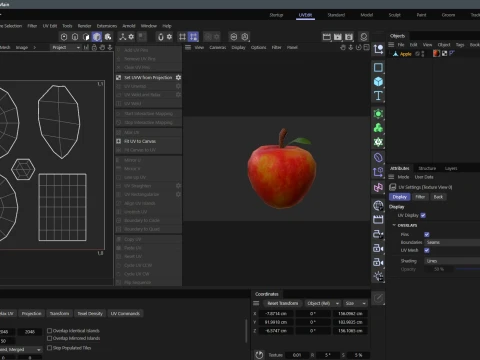
Task: Collapse the Overlays section arrow
Action: (394, 225)
